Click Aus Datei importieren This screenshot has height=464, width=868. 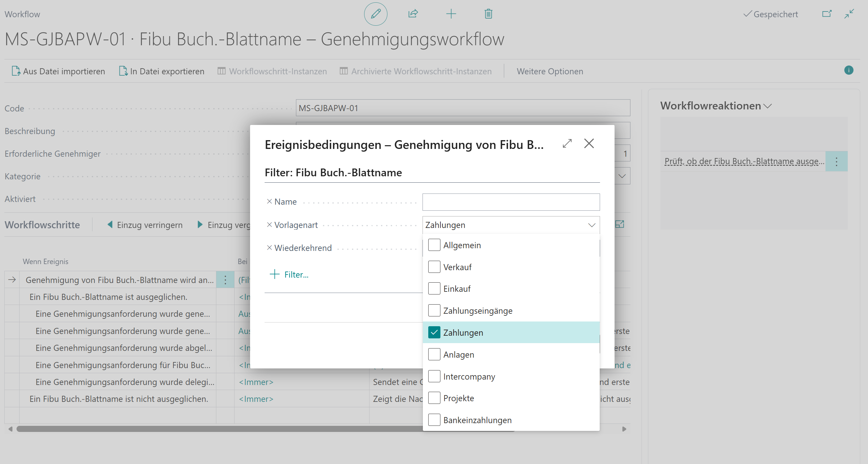[x=58, y=71]
